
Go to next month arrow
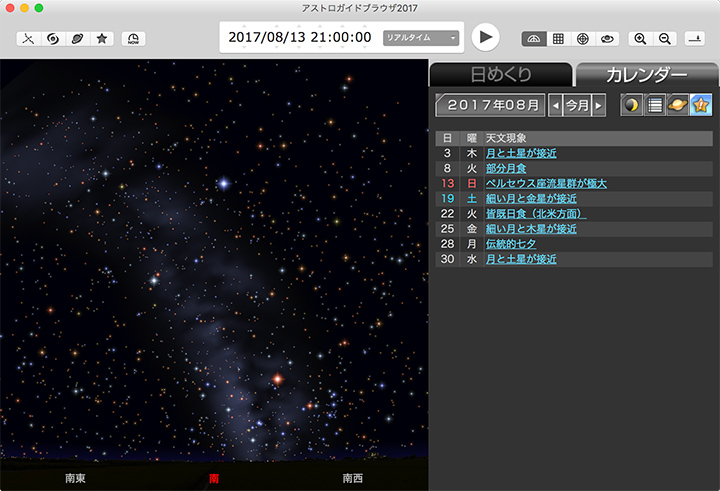tap(598, 105)
